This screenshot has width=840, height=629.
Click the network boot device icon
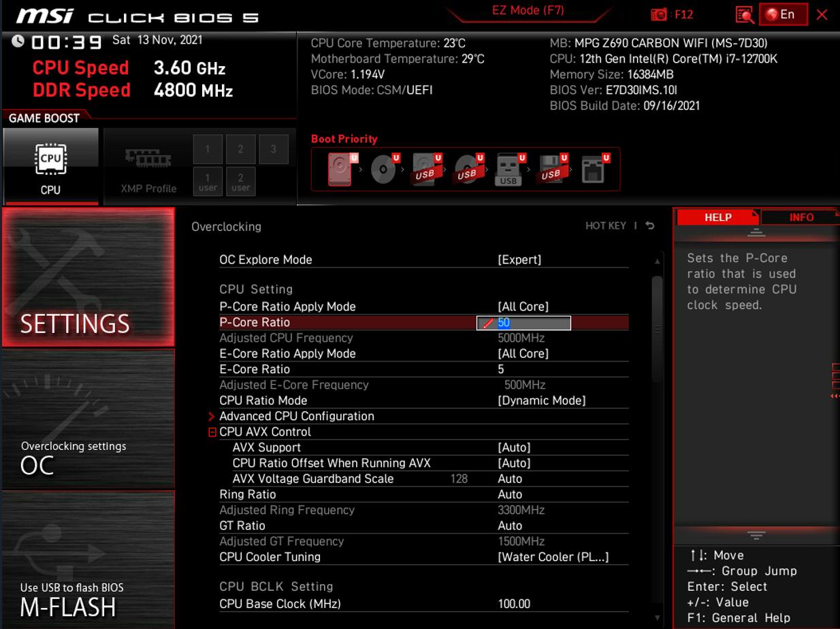pos(593,168)
